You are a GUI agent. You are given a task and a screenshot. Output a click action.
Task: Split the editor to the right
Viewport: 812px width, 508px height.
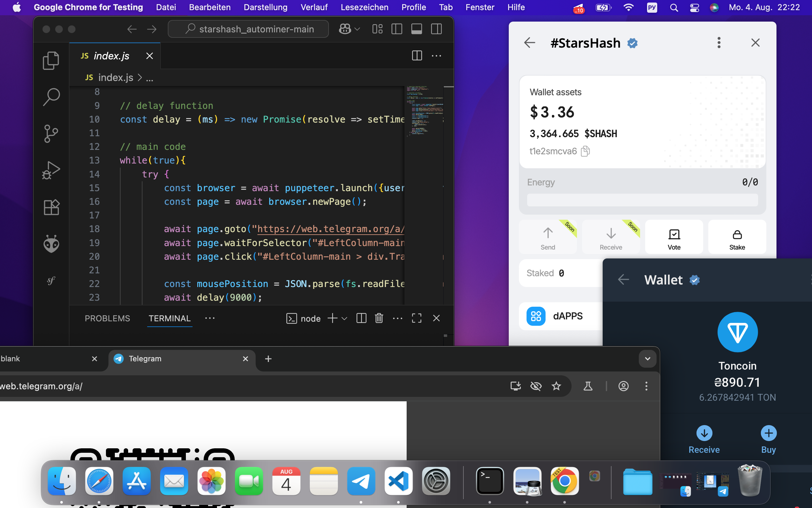417,56
